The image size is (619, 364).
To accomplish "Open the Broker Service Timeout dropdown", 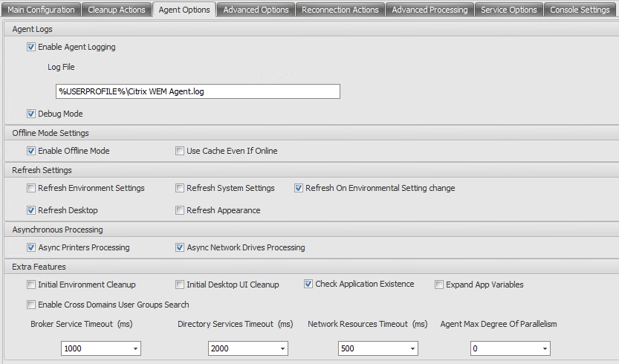I will [135, 348].
